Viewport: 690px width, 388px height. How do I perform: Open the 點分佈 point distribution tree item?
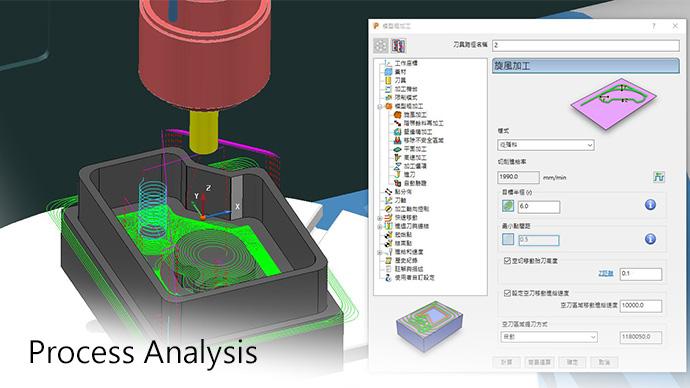(403, 192)
